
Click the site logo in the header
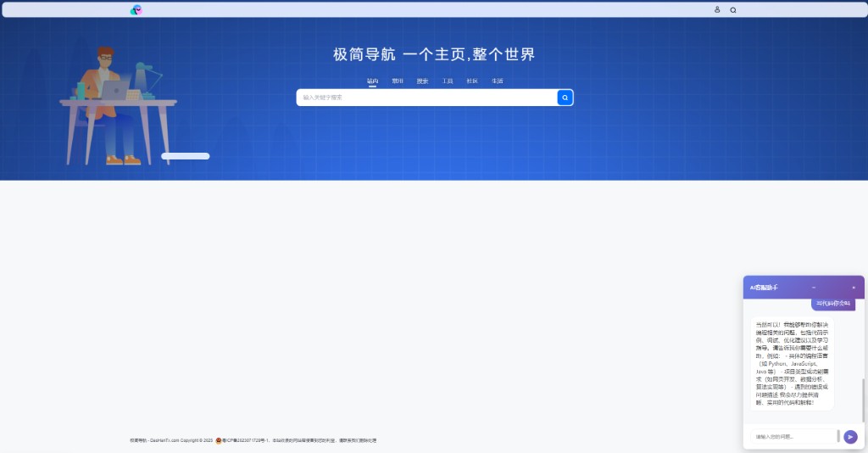point(136,9)
